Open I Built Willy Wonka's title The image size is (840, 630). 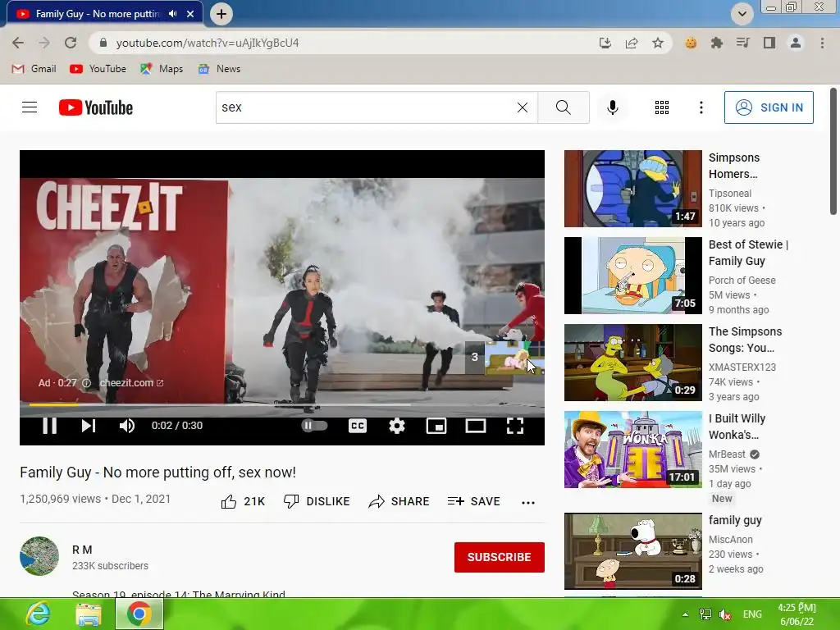coord(737,427)
